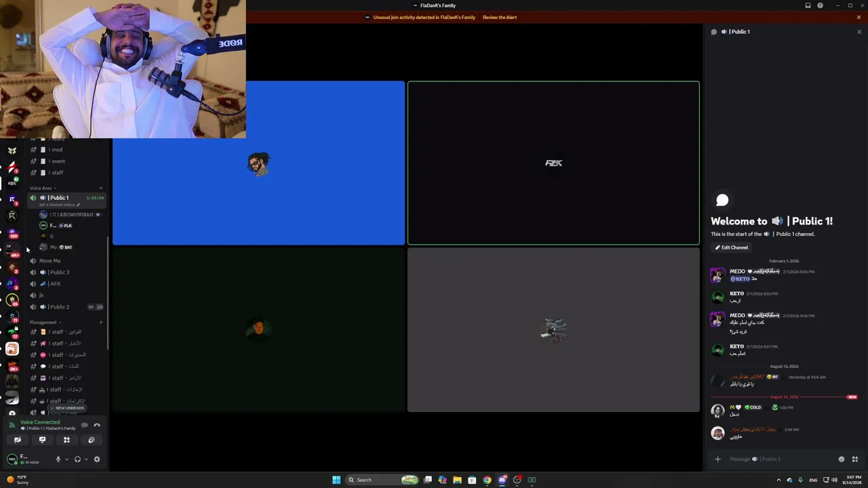
Task: Open the weather widget showing Sunny
Action: click(18, 480)
